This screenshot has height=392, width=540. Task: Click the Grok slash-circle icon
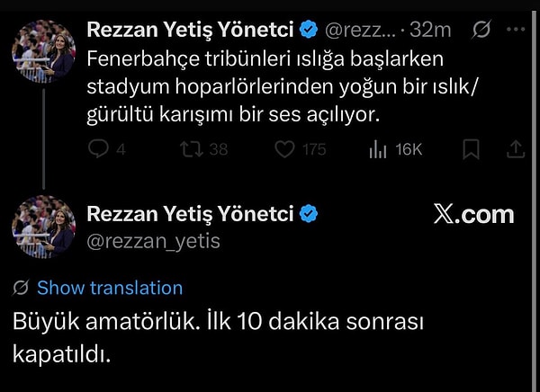[x=481, y=30]
